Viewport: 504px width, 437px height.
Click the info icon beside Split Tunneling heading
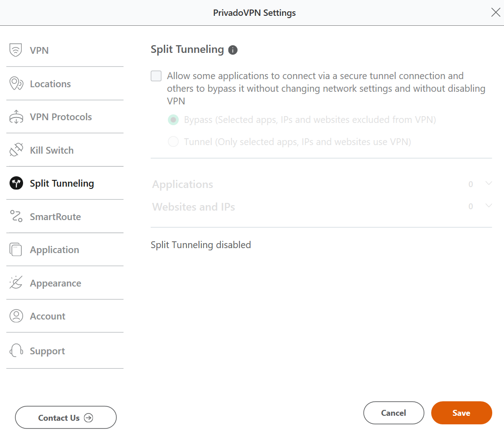coord(233,50)
